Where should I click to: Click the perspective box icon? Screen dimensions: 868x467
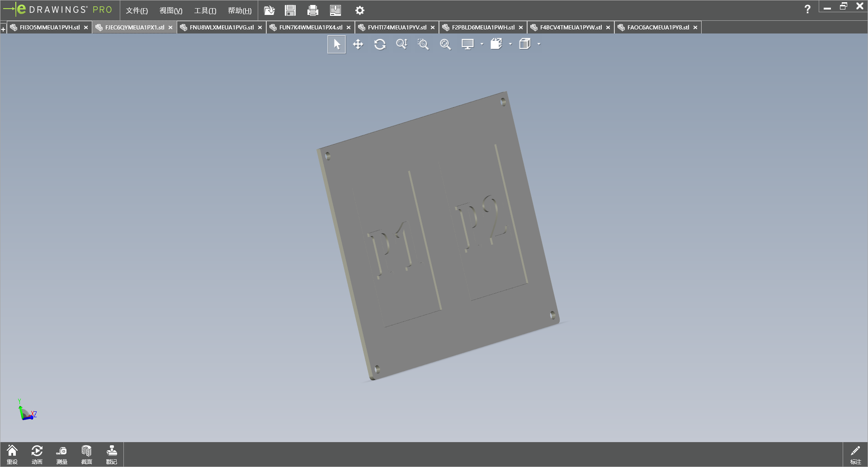(x=524, y=44)
